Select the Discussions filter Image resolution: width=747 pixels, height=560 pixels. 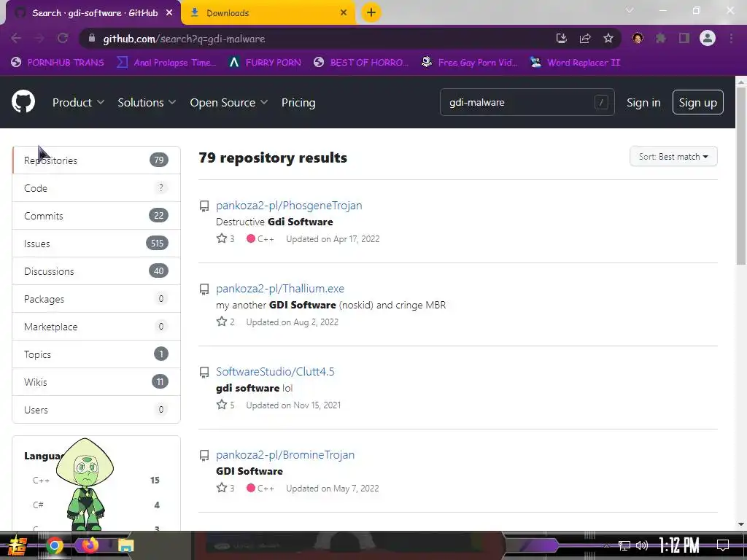coord(96,271)
